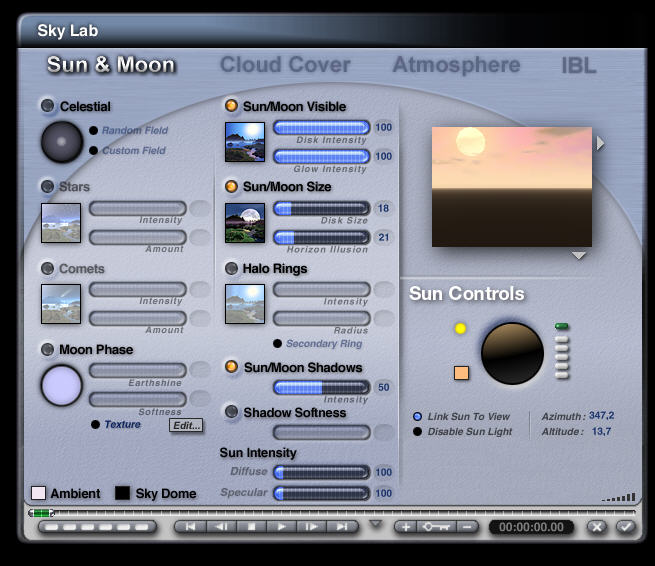Viewport: 655px width, 566px height.
Task: Cancel Sky Lab with X button
Action: point(597,527)
